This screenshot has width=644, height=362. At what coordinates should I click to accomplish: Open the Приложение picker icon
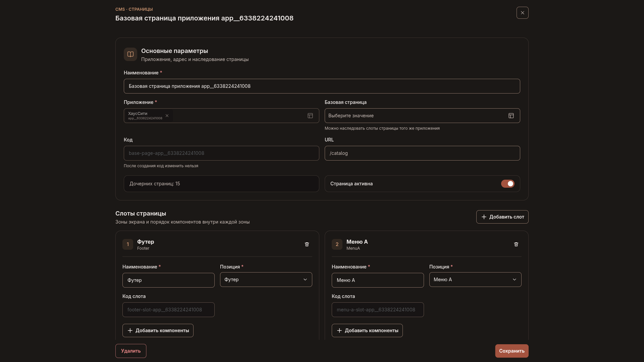(310, 116)
